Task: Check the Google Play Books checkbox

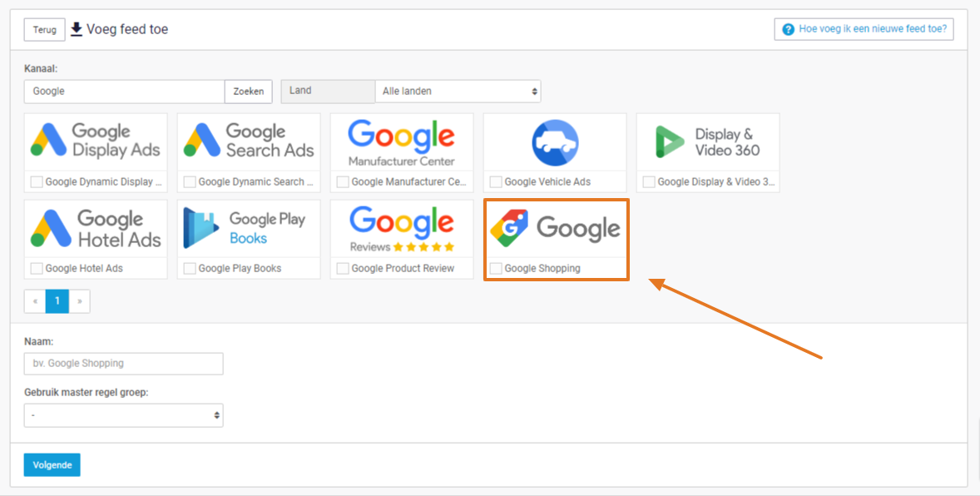Action: [190, 268]
